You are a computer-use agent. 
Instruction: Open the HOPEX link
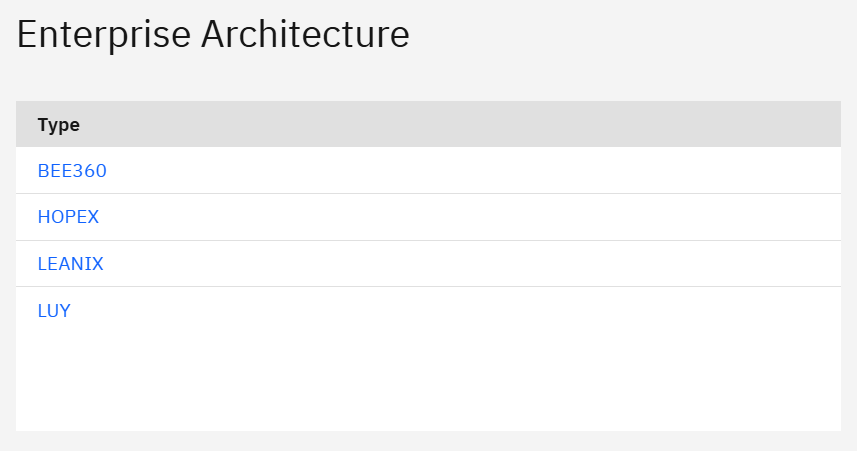pos(68,217)
